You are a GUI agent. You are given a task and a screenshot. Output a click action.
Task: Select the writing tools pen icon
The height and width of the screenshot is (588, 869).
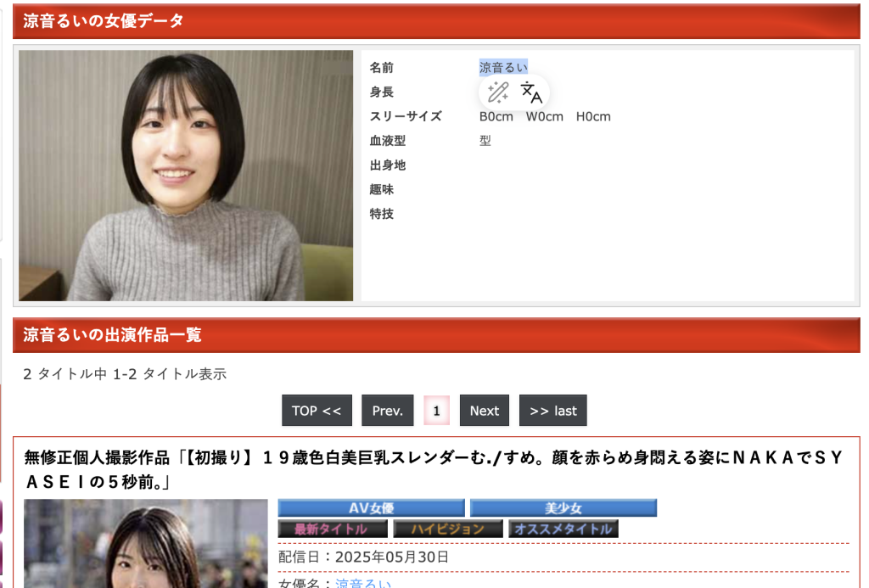(497, 93)
